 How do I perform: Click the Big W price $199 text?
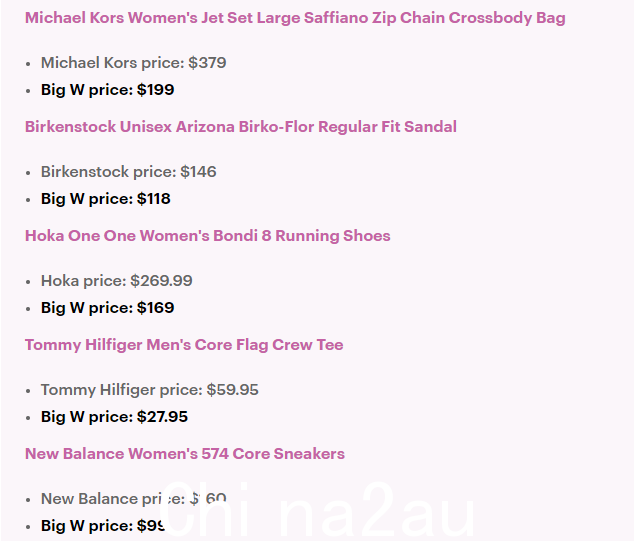coord(108,90)
